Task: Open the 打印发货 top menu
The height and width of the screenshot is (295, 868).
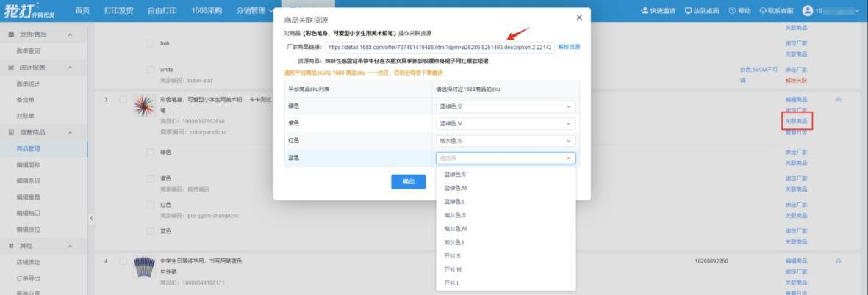Action: tap(119, 11)
